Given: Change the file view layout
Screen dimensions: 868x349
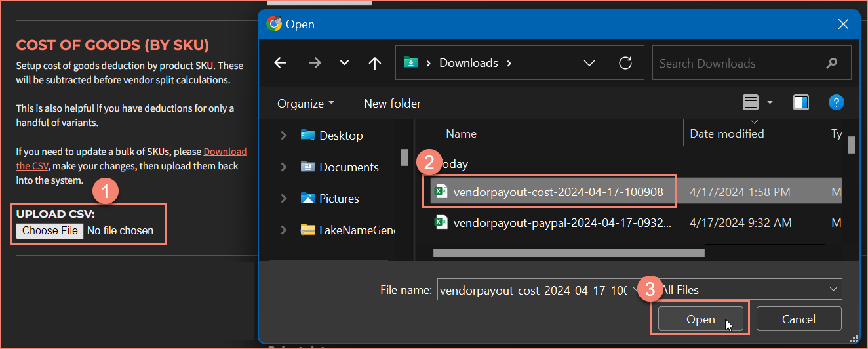Looking at the screenshot, I should click(750, 102).
